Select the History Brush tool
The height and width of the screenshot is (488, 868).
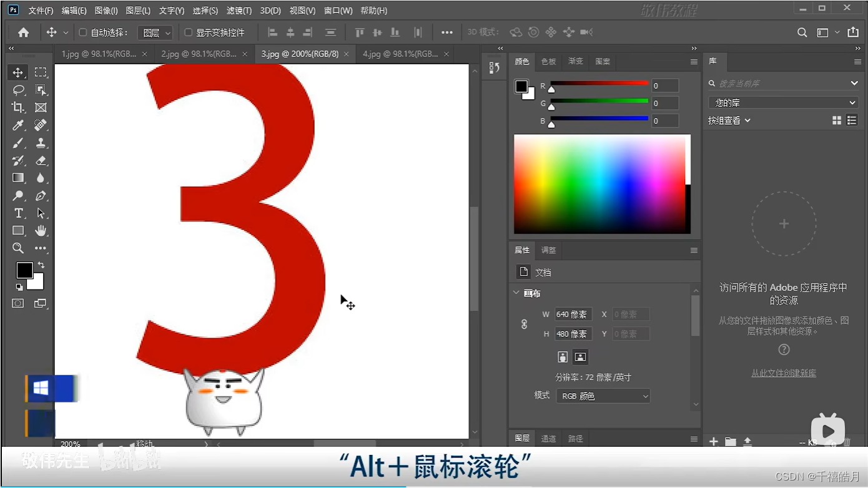point(18,160)
